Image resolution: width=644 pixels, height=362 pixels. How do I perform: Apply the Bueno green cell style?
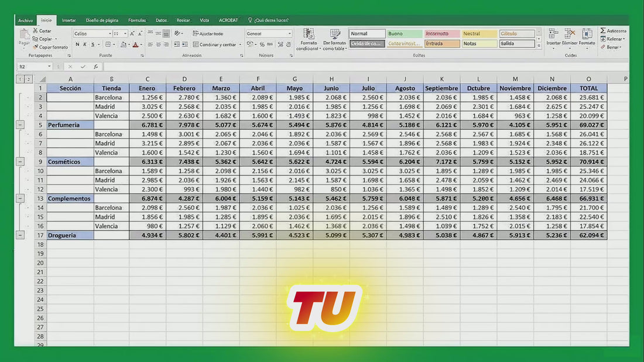pyautogui.click(x=405, y=34)
